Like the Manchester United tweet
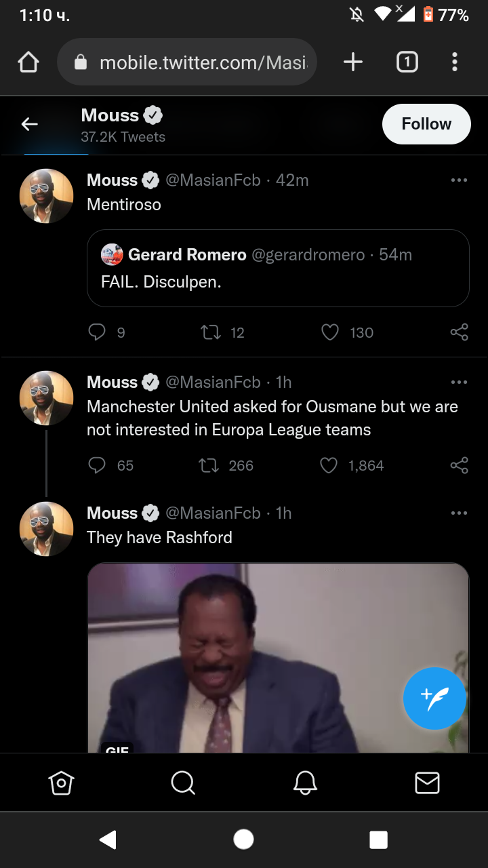Image resolution: width=488 pixels, height=868 pixels. [x=329, y=466]
